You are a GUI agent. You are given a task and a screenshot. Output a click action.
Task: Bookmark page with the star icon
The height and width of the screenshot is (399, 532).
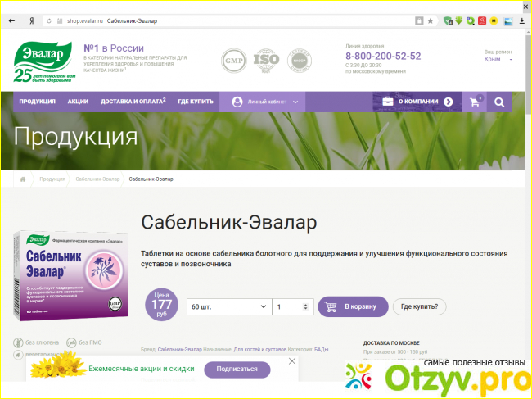(x=431, y=20)
